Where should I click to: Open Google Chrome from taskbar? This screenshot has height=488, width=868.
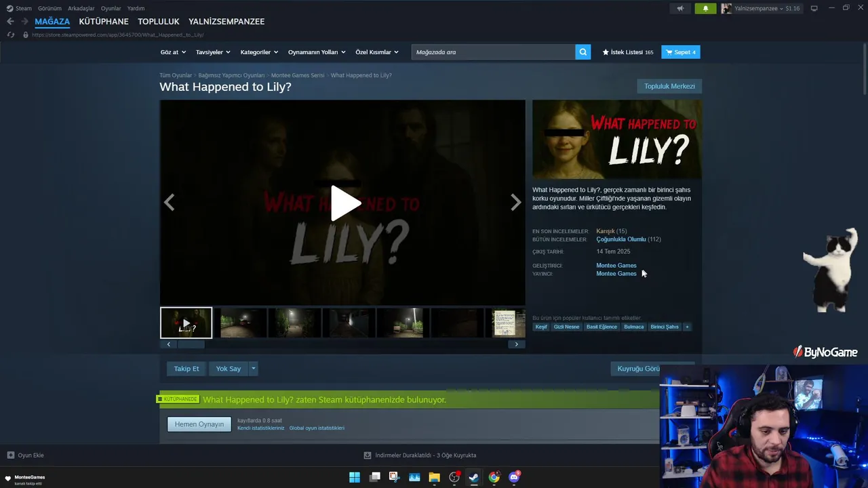click(494, 477)
